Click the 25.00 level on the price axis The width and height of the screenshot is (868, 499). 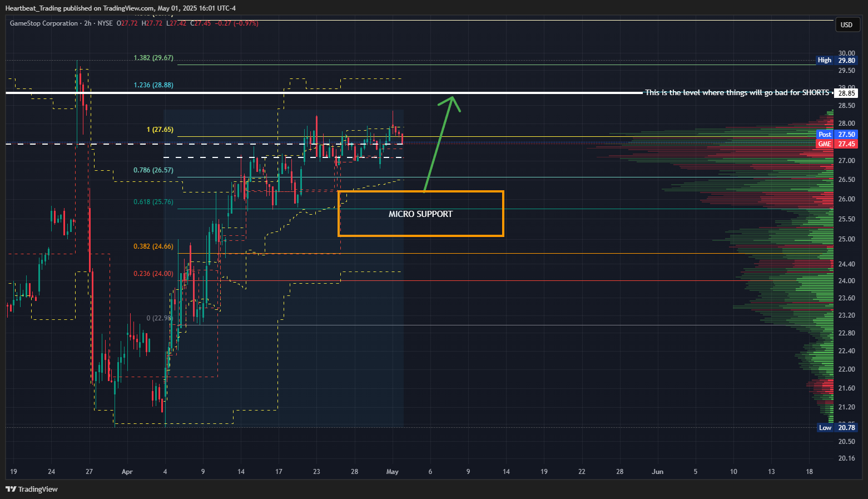point(847,239)
